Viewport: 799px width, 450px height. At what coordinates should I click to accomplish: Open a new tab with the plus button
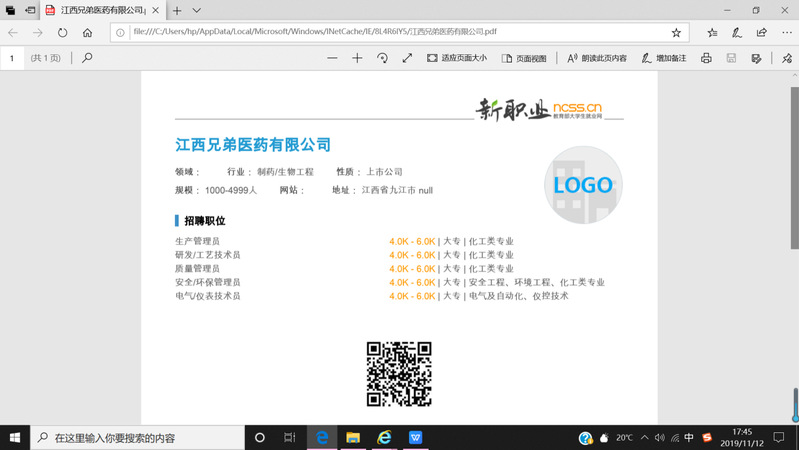click(177, 10)
